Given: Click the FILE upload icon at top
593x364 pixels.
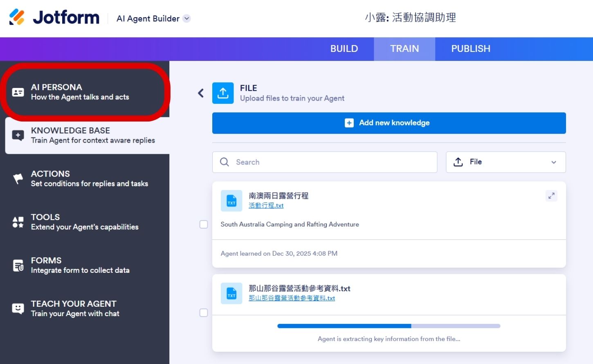Looking at the screenshot, I should (x=223, y=93).
